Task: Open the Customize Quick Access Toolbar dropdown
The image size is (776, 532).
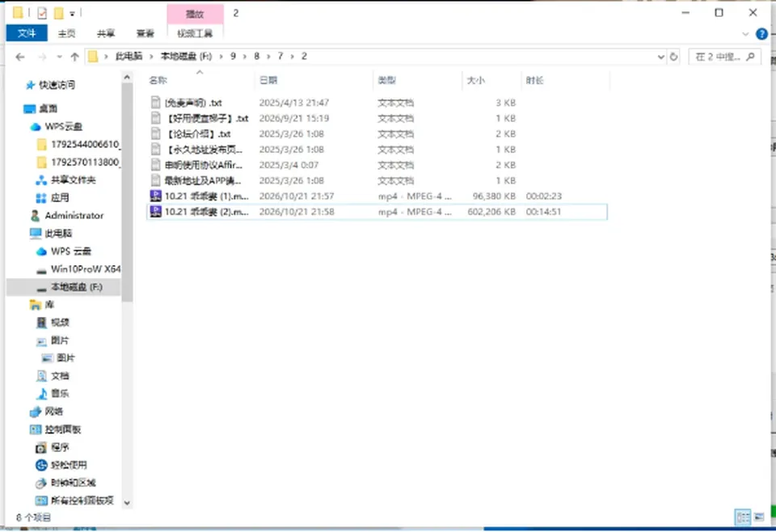Action: (x=72, y=14)
